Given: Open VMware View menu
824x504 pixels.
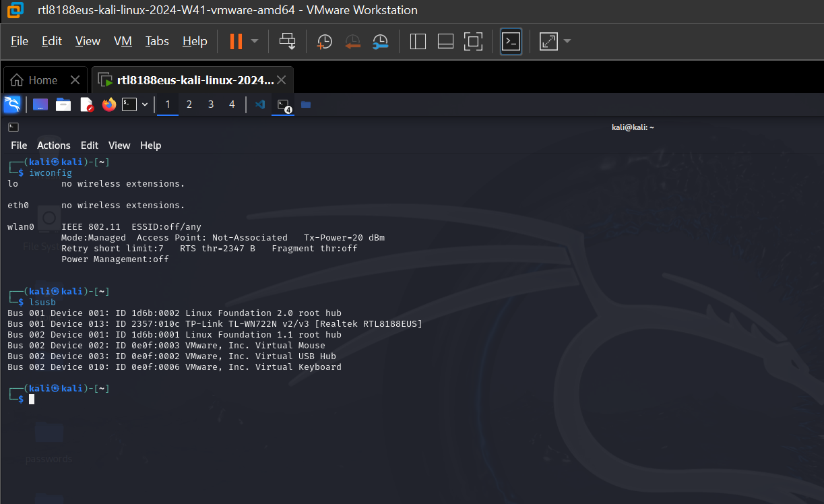Looking at the screenshot, I should click(88, 41).
